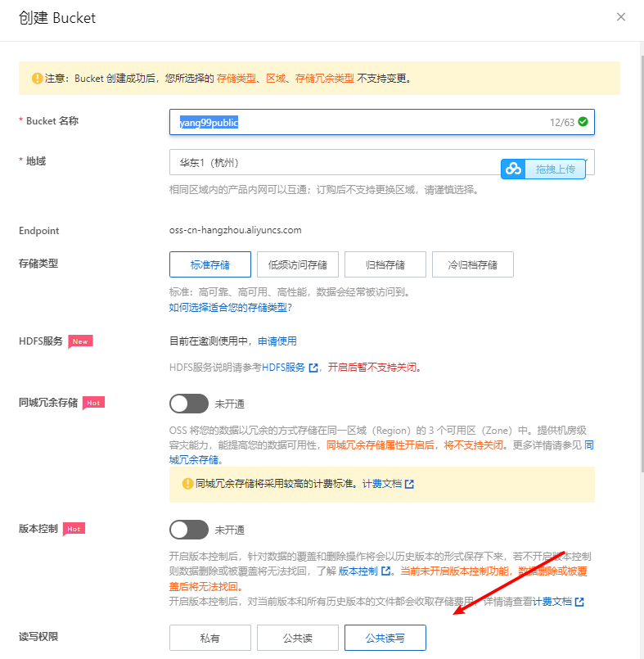Click external icon after version control 计费文档
644x659 pixels.
tap(579, 602)
